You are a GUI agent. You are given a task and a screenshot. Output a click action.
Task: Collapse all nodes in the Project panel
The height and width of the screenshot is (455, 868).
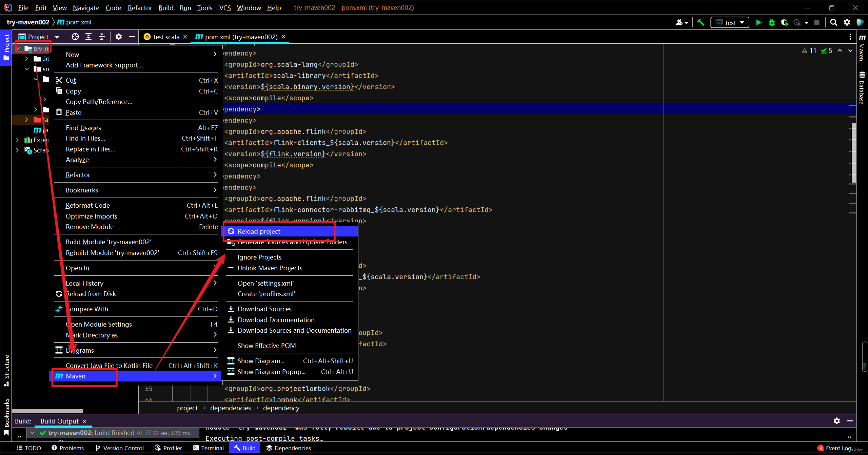tap(101, 37)
